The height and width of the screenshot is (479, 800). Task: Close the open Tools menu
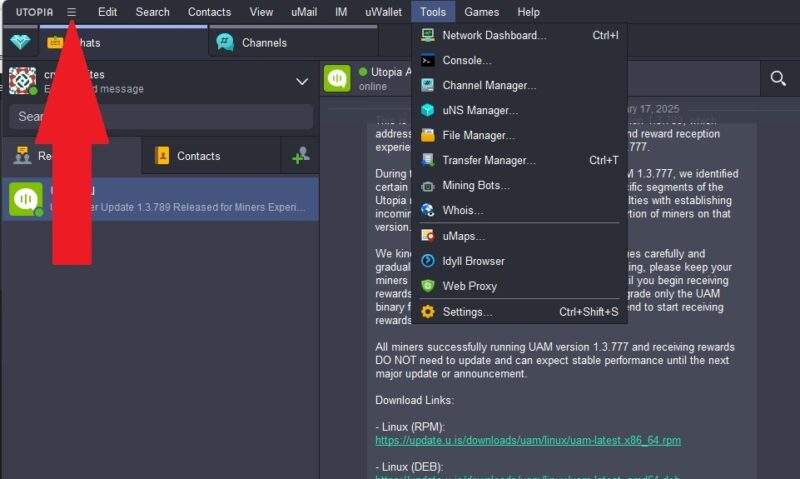point(433,12)
